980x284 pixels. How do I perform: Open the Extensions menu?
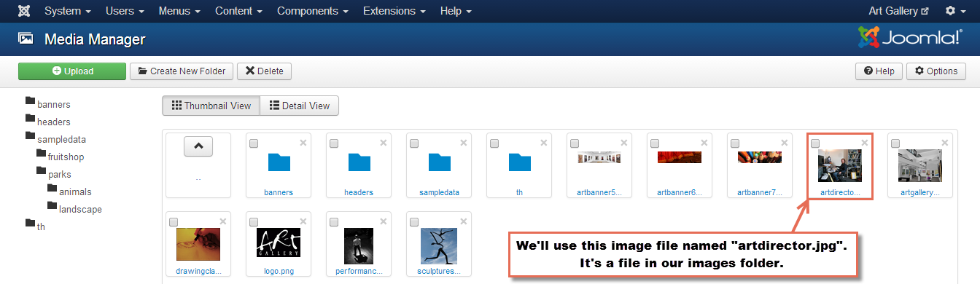[394, 12]
